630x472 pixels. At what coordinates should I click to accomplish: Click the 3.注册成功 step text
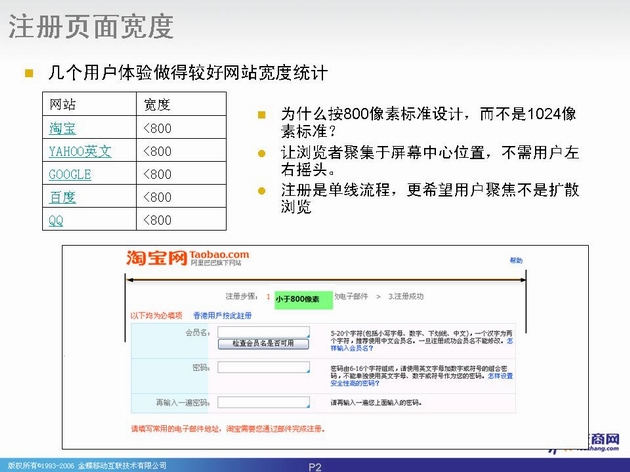point(405,296)
